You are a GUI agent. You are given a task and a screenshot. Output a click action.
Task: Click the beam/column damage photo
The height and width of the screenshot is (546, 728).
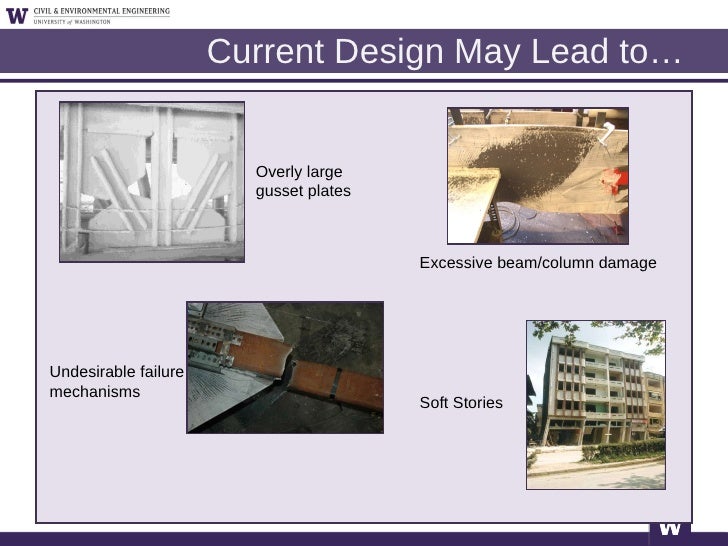(x=538, y=176)
